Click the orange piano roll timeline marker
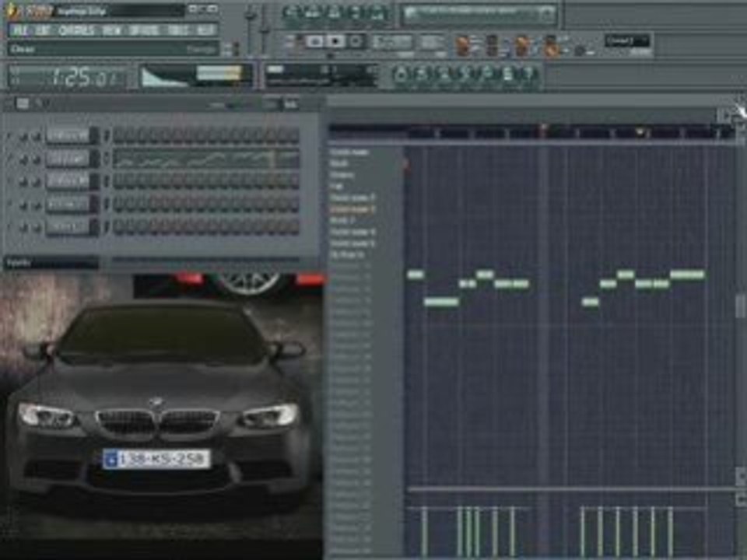Viewport: 747px width, 560px height. pyautogui.click(x=640, y=132)
